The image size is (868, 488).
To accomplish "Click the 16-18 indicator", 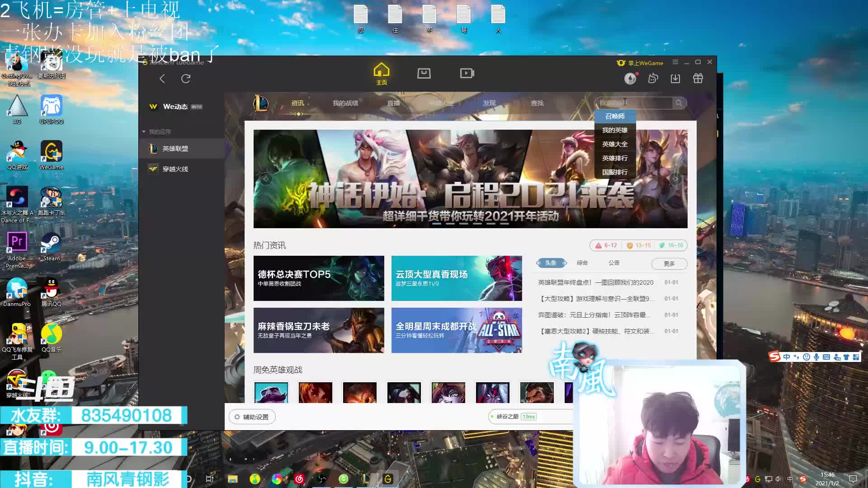I will click(x=671, y=245).
